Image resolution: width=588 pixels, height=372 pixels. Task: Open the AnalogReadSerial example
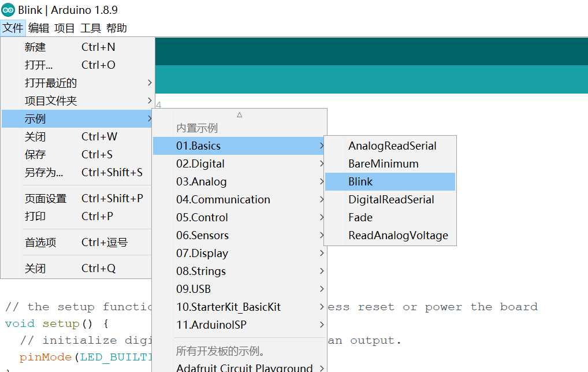click(x=390, y=146)
